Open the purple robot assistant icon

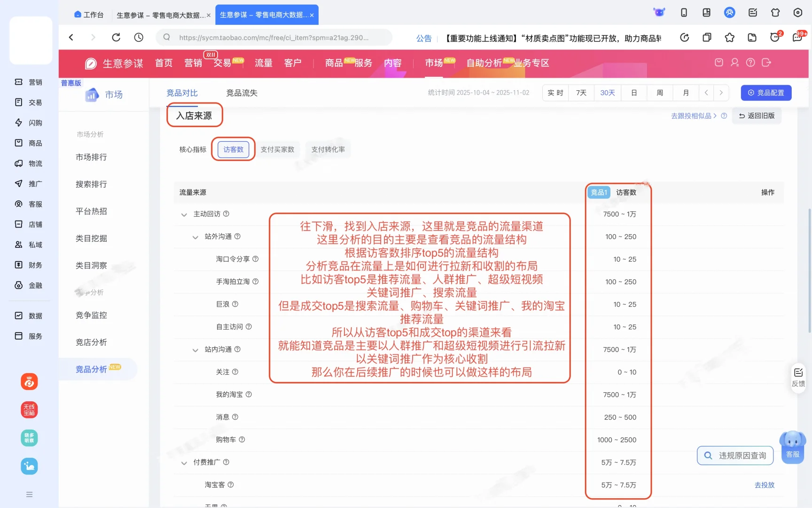click(x=659, y=13)
